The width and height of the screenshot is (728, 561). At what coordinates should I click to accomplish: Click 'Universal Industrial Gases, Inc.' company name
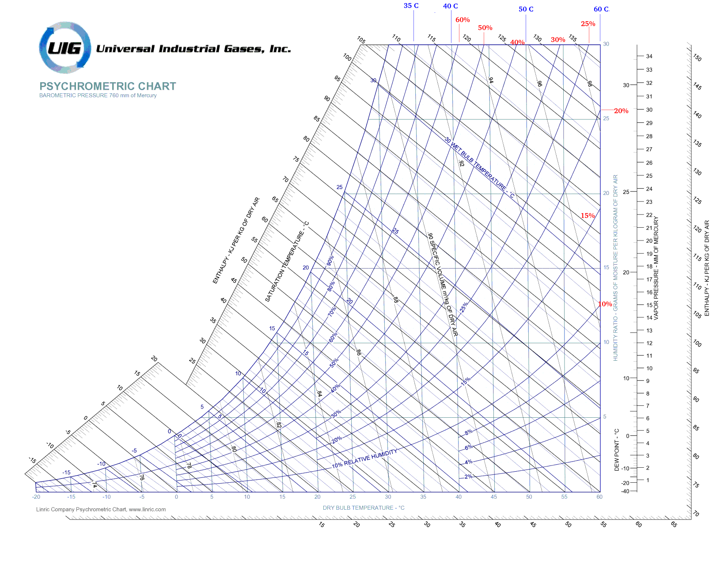click(193, 49)
